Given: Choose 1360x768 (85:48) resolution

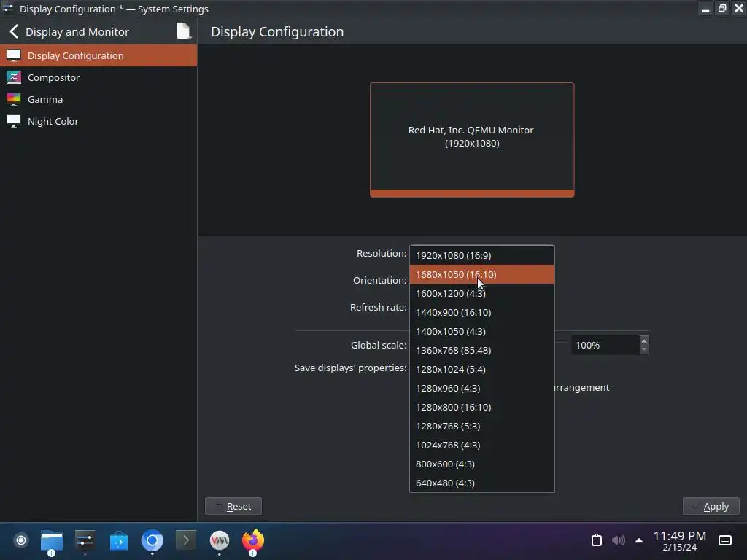Looking at the screenshot, I should click(x=482, y=350).
